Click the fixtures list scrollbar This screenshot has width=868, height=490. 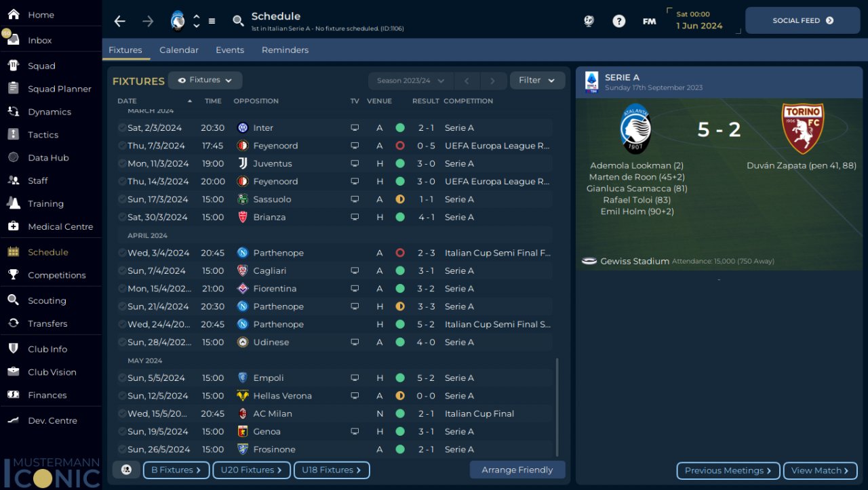click(x=557, y=407)
